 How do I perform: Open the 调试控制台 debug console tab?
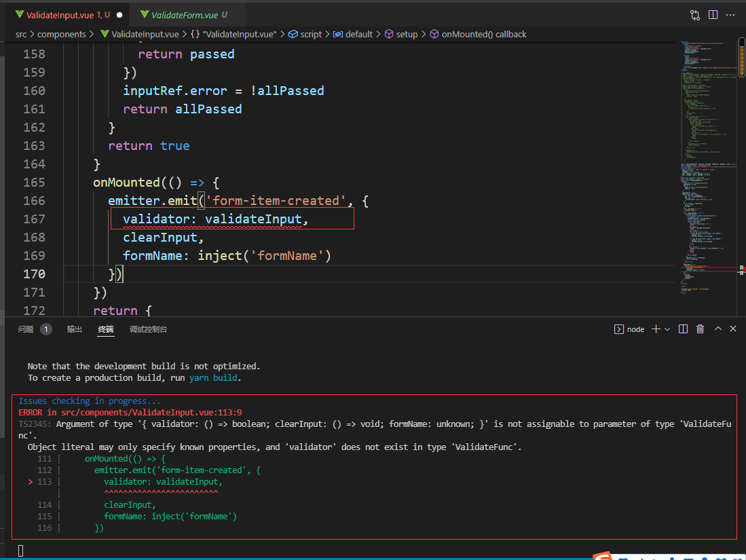[x=148, y=329]
